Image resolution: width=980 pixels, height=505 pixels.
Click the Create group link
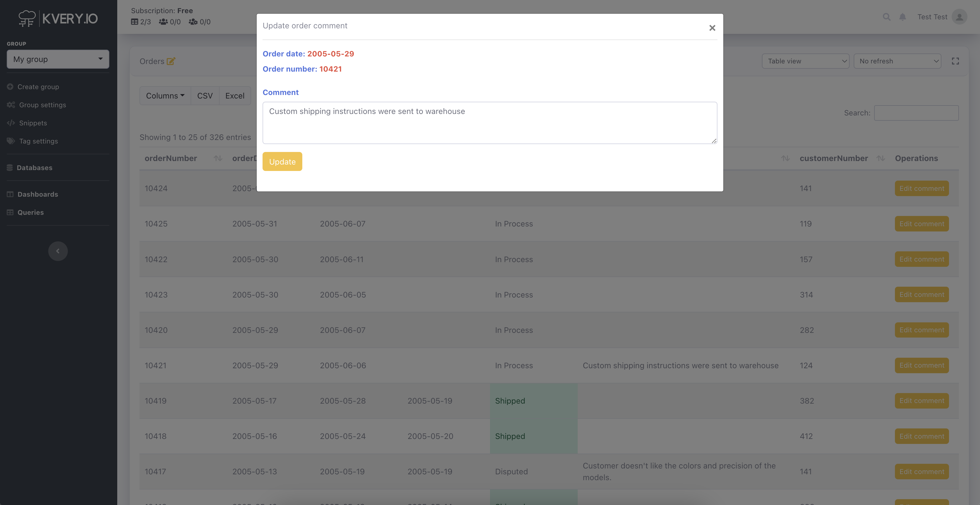[x=38, y=87]
